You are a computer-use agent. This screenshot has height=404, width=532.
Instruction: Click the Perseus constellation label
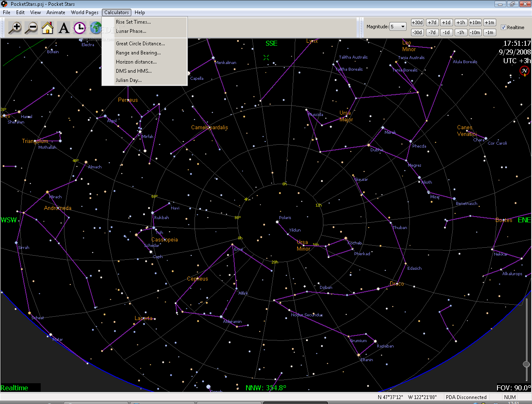[128, 100]
